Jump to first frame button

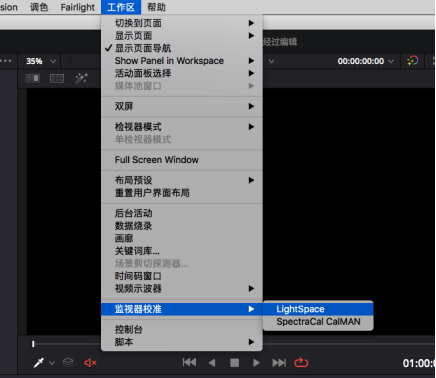(189, 363)
